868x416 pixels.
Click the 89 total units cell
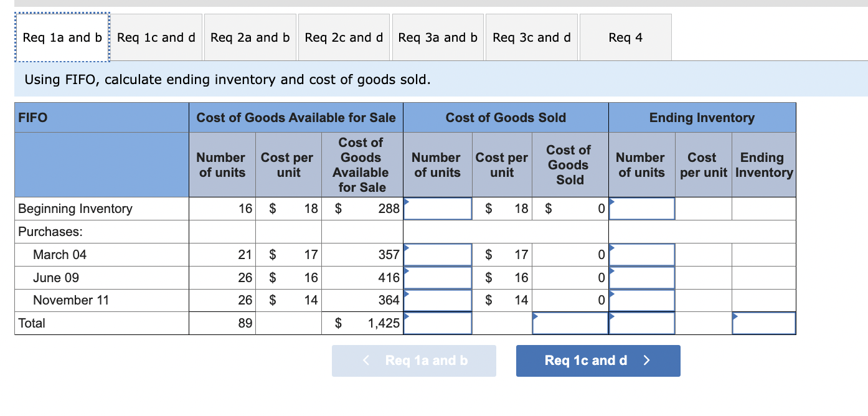coord(222,323)
